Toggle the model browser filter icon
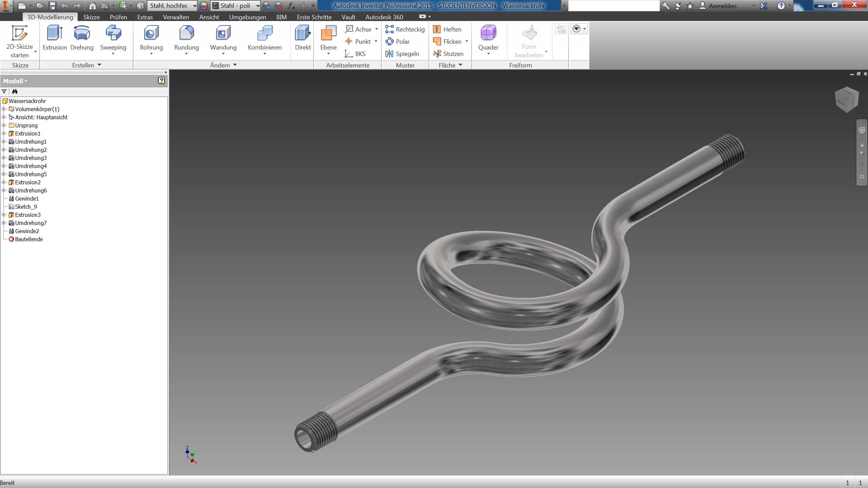Viewport: 868px width, 488px height. click(4, 91)
